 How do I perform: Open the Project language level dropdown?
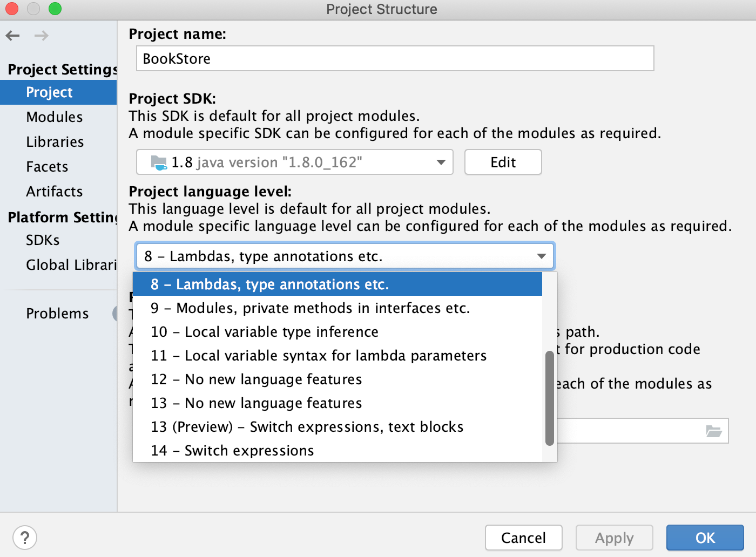pyautogui.click(x=541, y=256)
